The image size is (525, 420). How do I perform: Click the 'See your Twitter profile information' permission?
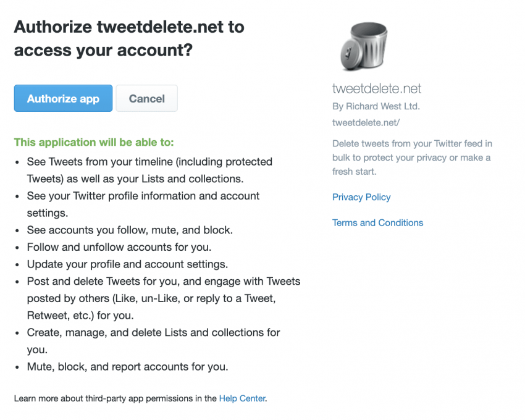tap(143, 196)
